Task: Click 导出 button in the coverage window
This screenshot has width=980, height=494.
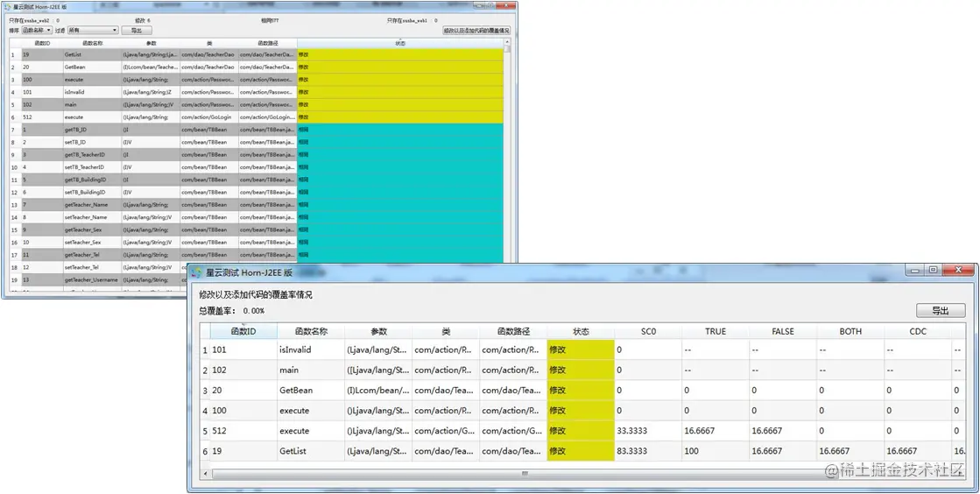Action: pos(941,311)
